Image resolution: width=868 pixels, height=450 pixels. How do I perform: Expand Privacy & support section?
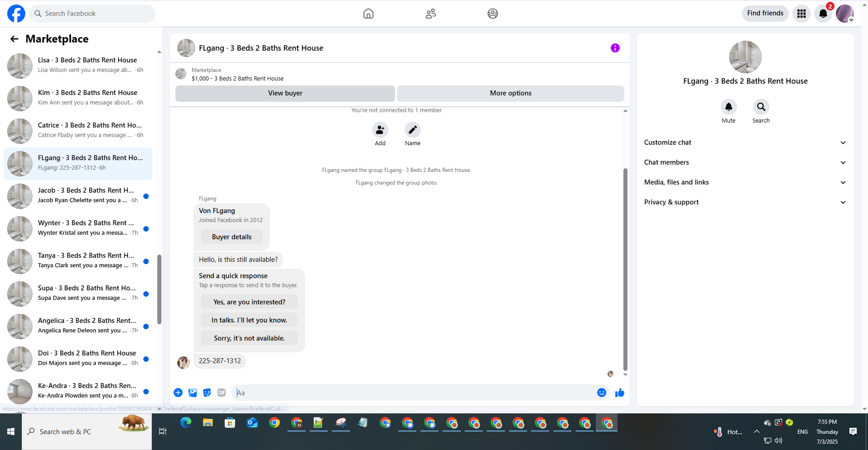[x=745, y=202]
